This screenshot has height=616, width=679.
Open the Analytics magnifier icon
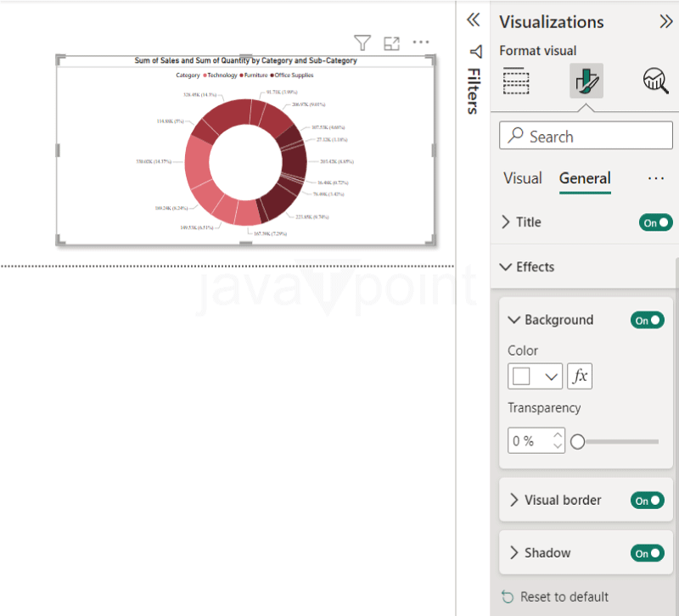tap(655, 81)
